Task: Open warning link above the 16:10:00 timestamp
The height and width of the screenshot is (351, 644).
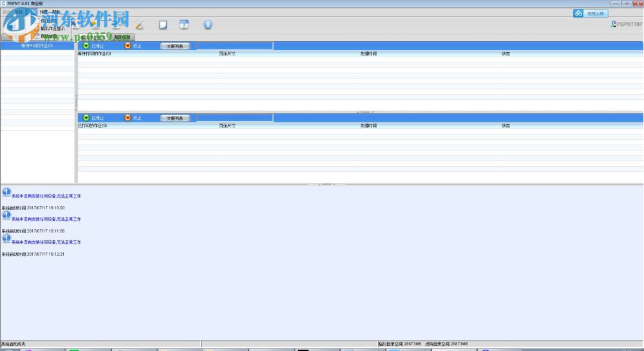Action: tap(46, 196)
